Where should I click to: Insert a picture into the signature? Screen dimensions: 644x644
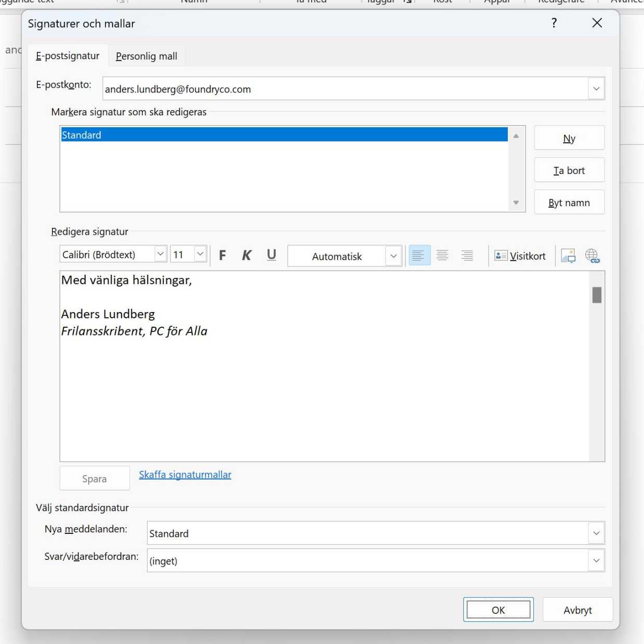point(568,255)
